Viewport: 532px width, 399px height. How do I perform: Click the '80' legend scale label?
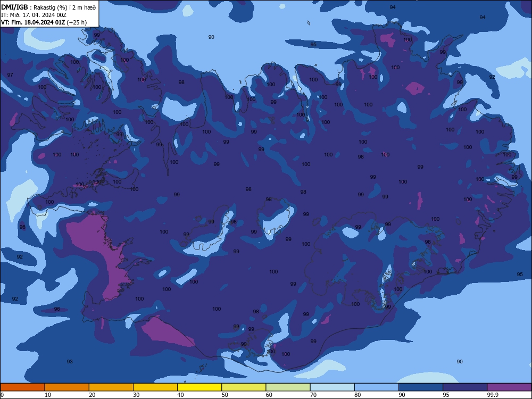[x=358, y=395]
